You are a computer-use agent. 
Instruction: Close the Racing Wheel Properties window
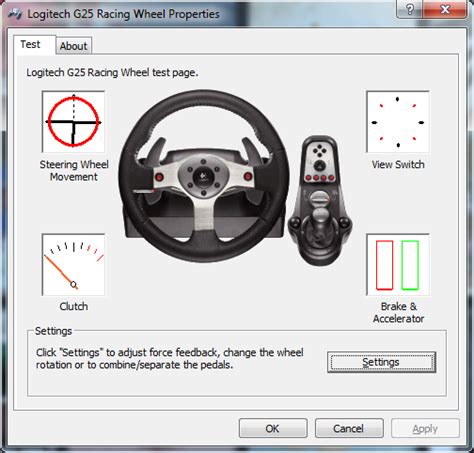click(x=444, y=9)
